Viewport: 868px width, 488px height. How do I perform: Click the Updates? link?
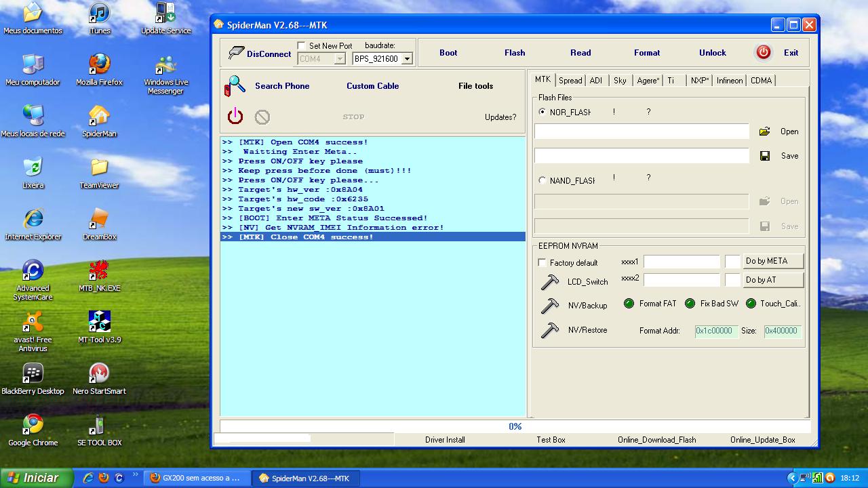tap(500, 117)
